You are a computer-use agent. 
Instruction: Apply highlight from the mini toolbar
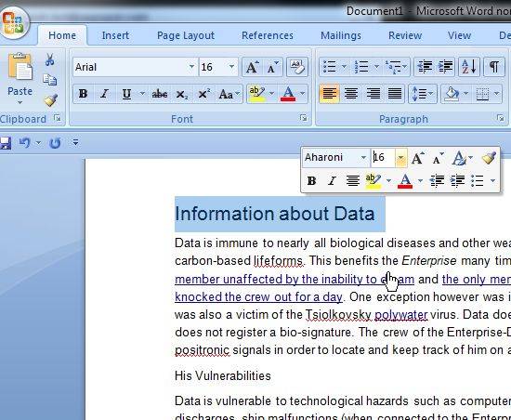coord(373,181)
